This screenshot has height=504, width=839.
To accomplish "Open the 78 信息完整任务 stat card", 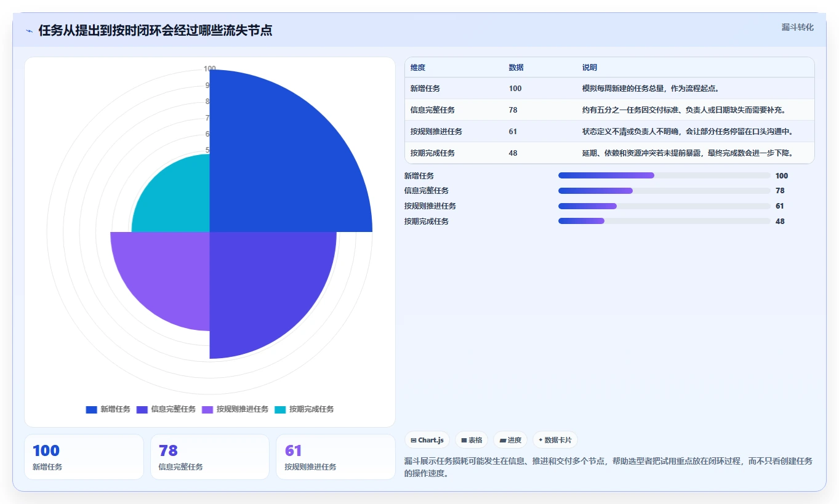I will (x=210, y=457).
